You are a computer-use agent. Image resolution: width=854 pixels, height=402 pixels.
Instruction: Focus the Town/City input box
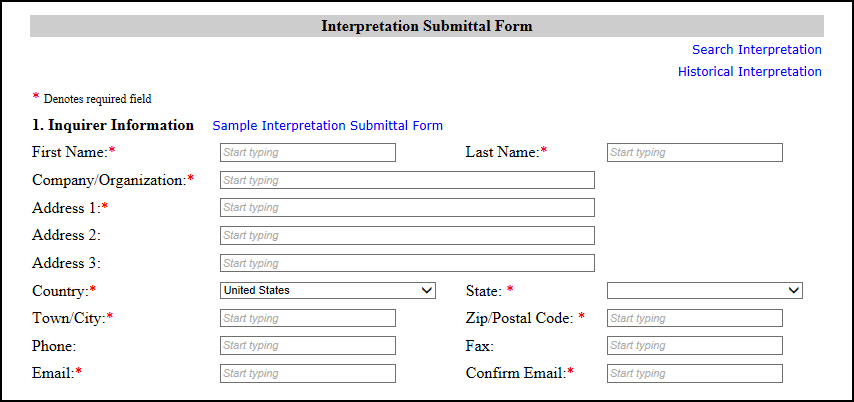tap(307, 318)
